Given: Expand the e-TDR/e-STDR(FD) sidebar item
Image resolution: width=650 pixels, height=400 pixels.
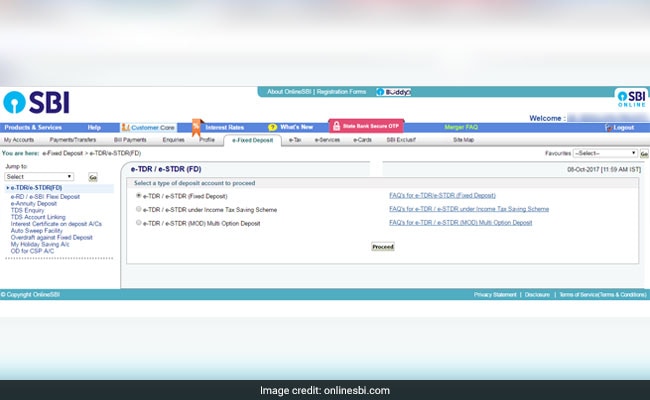Looking at the screenshot, I should pos(36,188).
